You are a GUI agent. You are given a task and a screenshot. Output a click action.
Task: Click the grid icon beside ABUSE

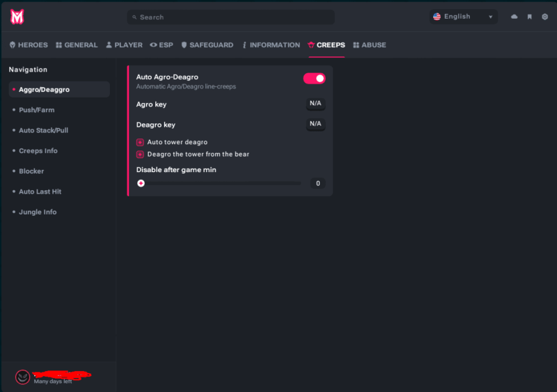click(356, 45)
